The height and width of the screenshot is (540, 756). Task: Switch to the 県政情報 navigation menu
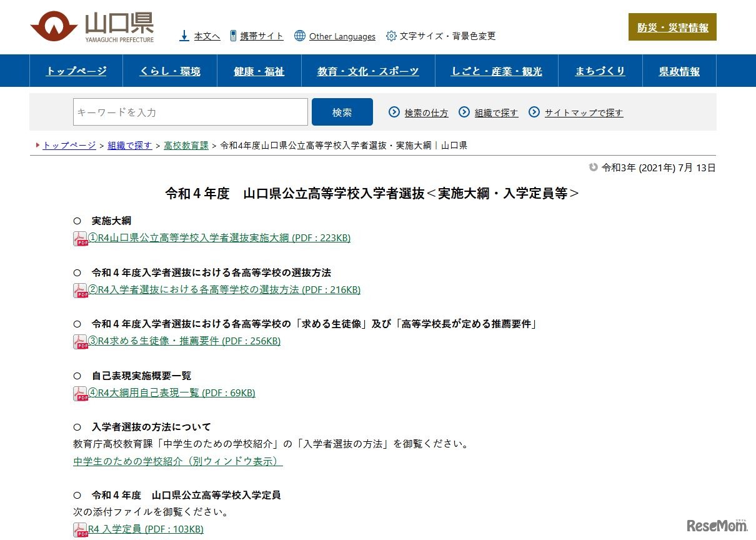(x=679, y=71)
